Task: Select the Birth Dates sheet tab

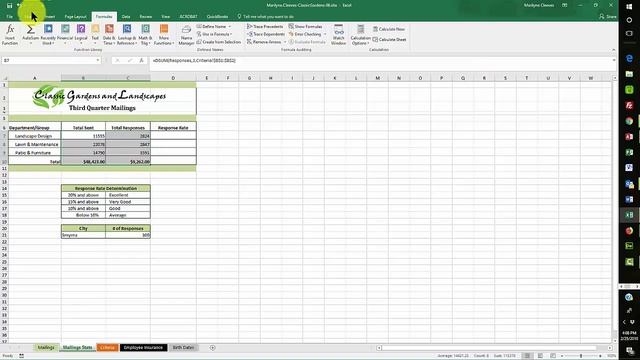Action: [183, 348]
